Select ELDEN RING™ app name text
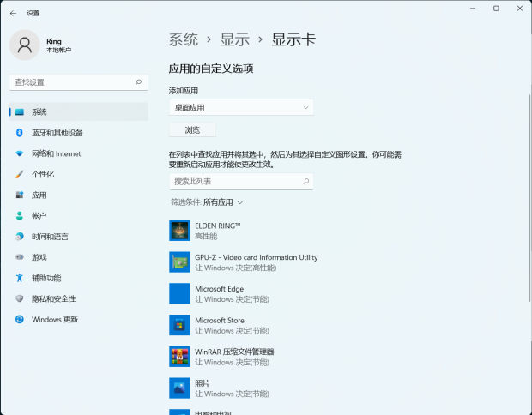The width and height of the screenshot is (532, 415). [x=217, y=226]
